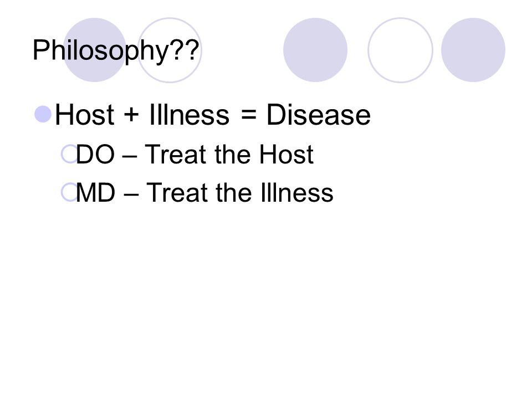Click "Host" at the start of the equation
The width and height of the screenshot is (532, 399).
click(x=84, y=115)
